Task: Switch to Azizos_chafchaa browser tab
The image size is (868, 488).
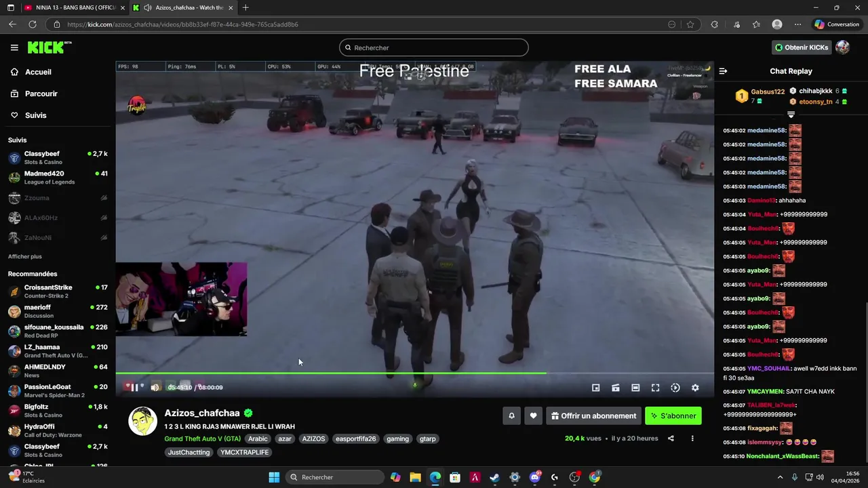Action: click(x=183, y=7)
